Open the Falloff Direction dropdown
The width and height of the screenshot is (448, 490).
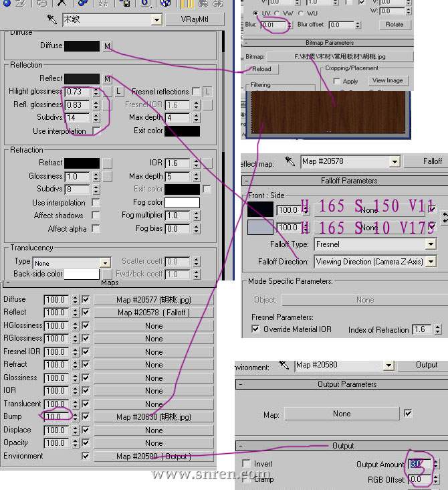(x=431, y=261)
